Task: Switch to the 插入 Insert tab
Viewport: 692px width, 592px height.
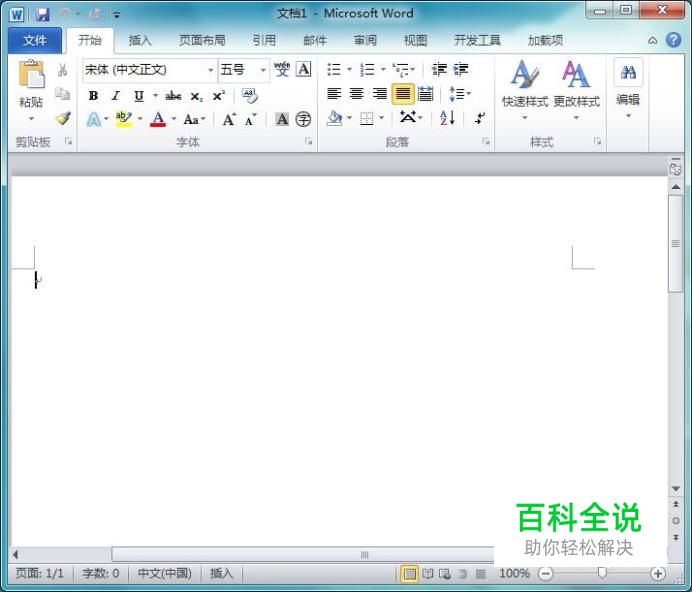Action: click(x=140, y=41)
